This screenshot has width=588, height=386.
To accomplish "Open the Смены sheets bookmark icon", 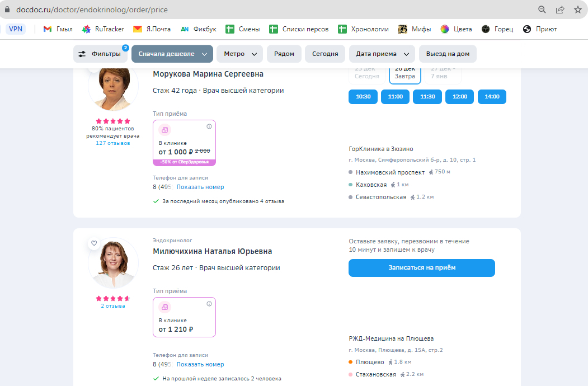I will point(230,29).
